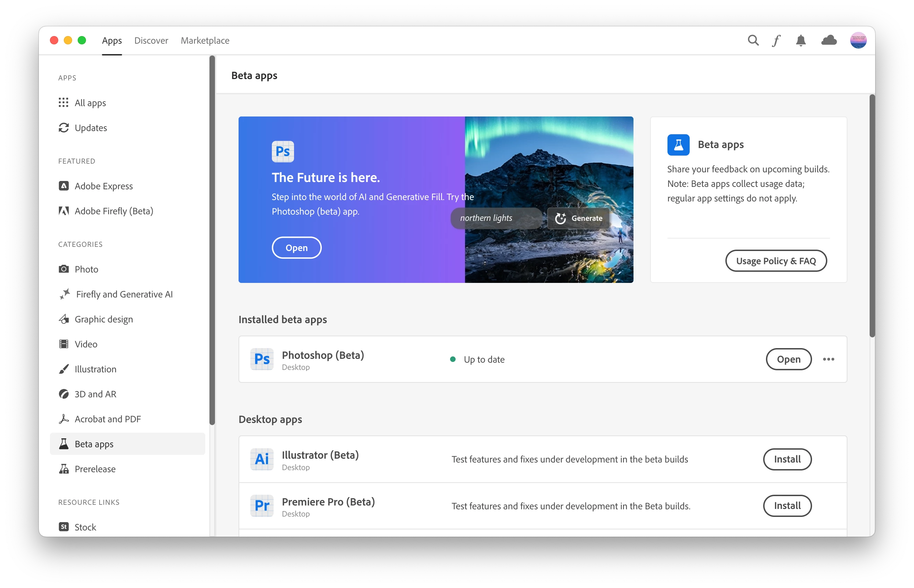Click the search magnifier icon
This screenshot has height=588, width=914.
(753, 41)
